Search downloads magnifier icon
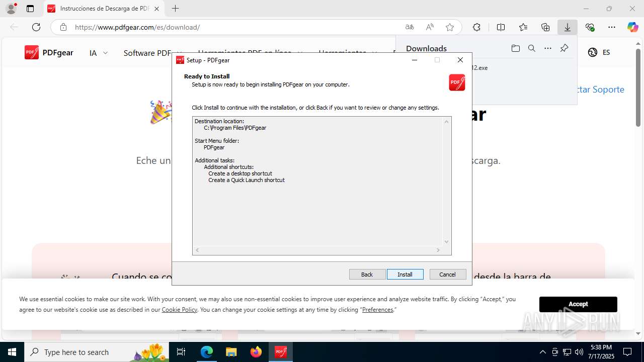Screen dimensions: 644x362 coord(532,48)
